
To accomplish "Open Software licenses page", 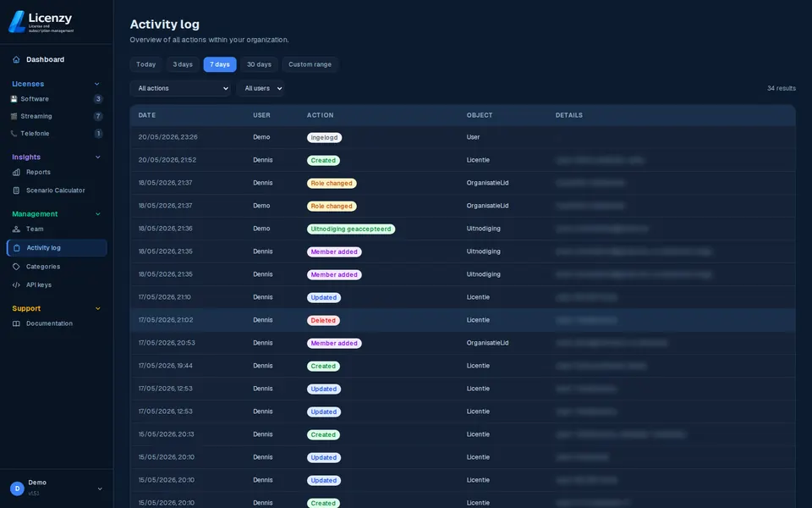I will 35,99.
